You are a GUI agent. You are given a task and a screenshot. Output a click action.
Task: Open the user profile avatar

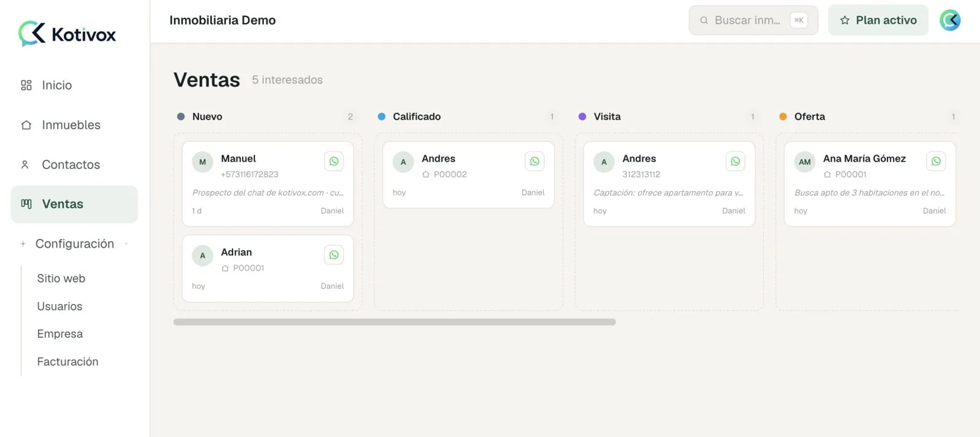[x=951, y=20]
